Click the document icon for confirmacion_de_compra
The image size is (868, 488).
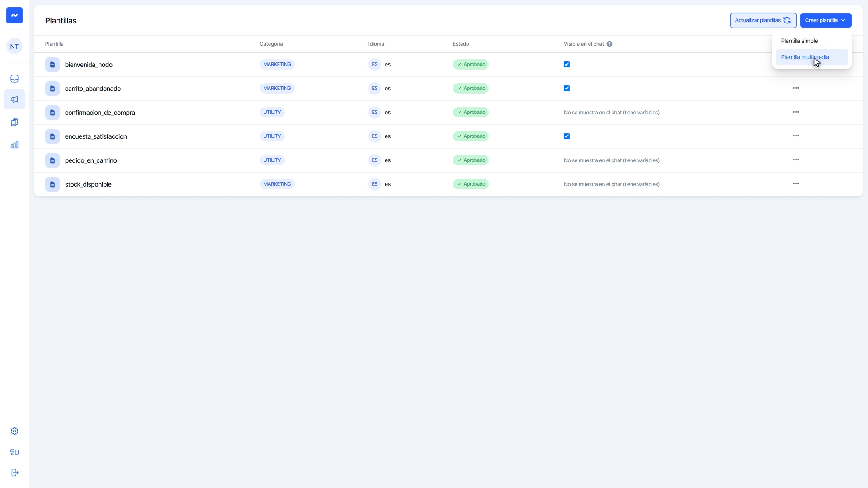(52, 113)
